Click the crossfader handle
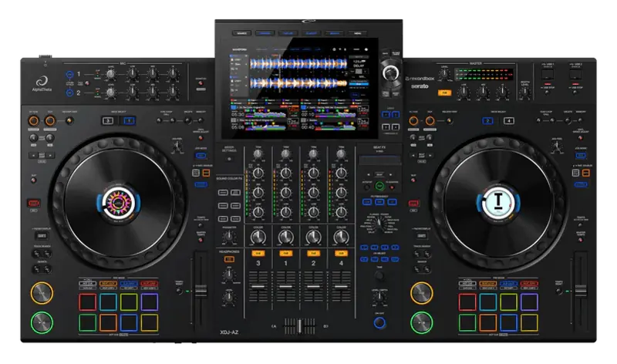 click(x=299, y=326)
